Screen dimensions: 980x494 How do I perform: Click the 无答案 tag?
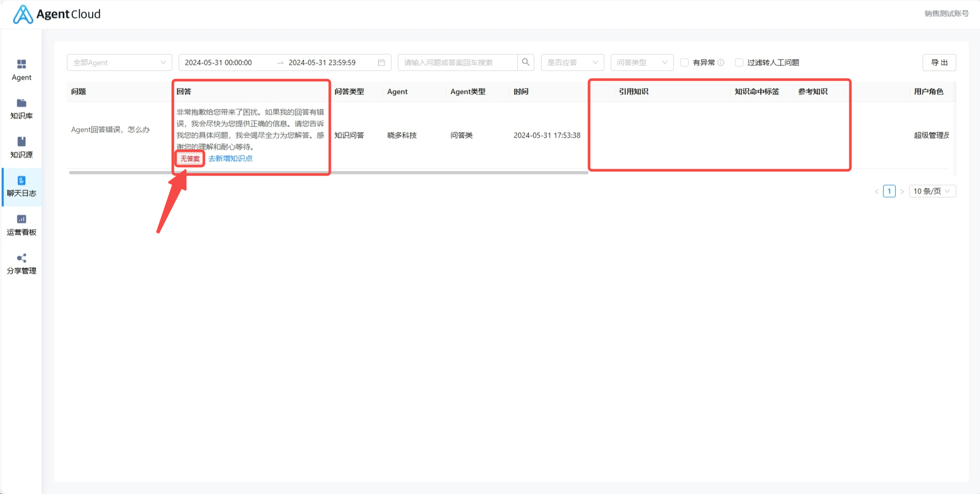[190, 159]
